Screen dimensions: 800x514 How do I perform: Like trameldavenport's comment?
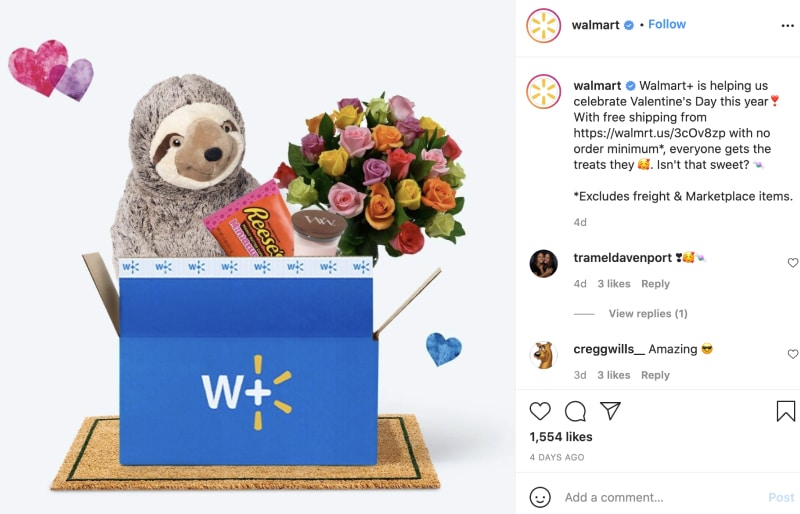point(792,262)
